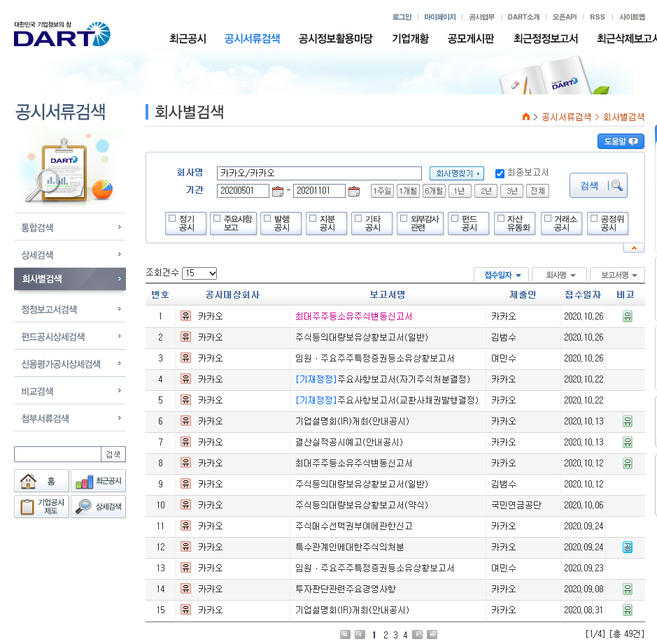Click the 기업공시제도 quick button
The width and height of the screenshot is (657, 644).
pyautogui.click(x=41, y=507)
